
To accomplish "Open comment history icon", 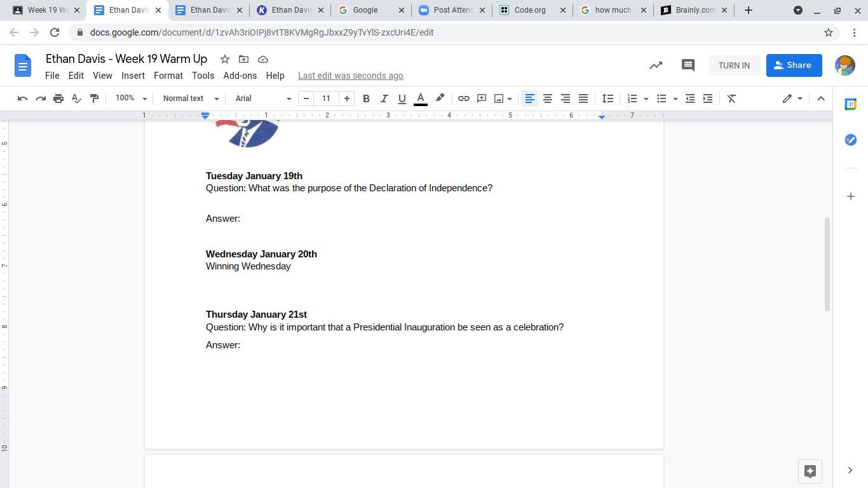I will 688,65.
